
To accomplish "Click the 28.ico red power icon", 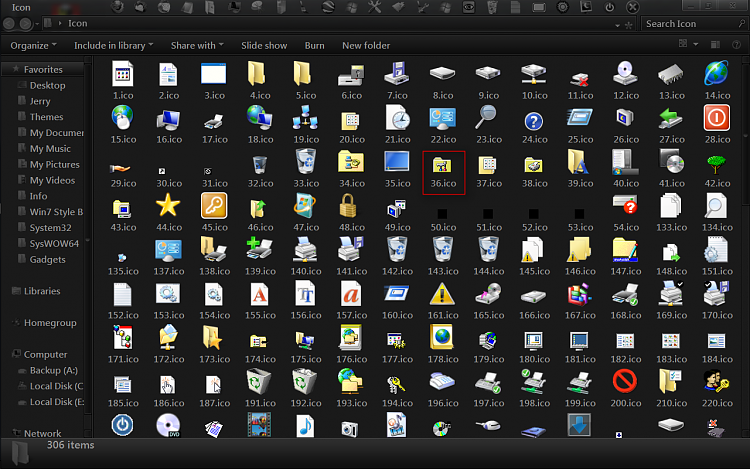I will (x=717, y=118).
